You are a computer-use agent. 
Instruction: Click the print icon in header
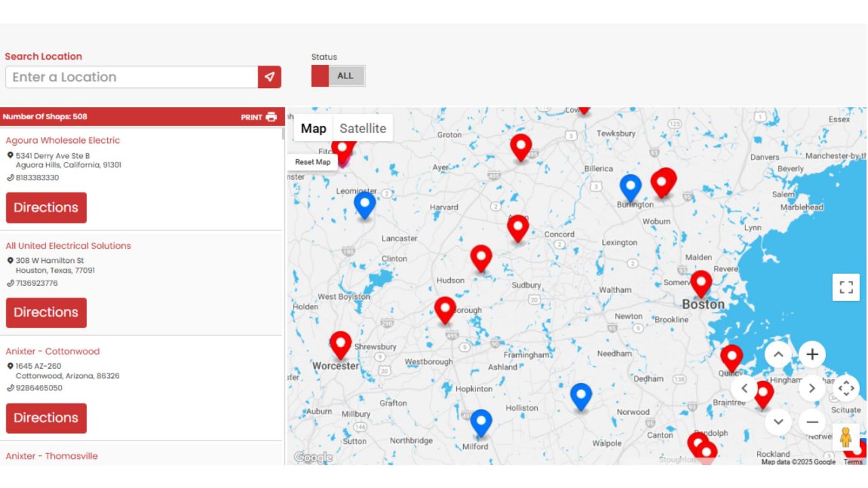tap(271, 117)
